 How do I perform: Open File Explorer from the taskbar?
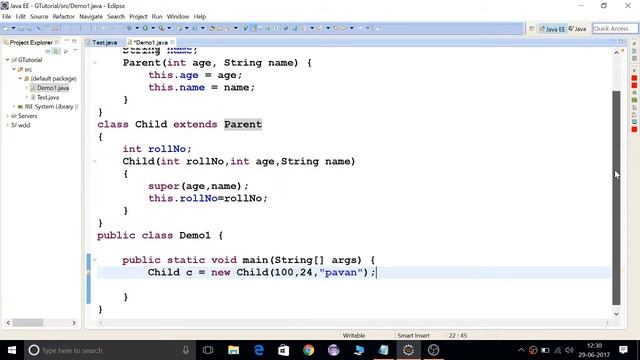click(x=233, y=350)
